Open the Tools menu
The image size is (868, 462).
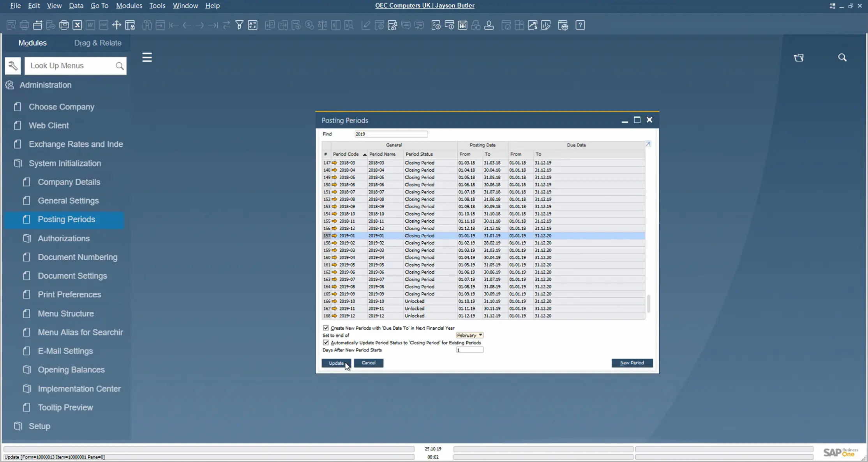[157, 6]
